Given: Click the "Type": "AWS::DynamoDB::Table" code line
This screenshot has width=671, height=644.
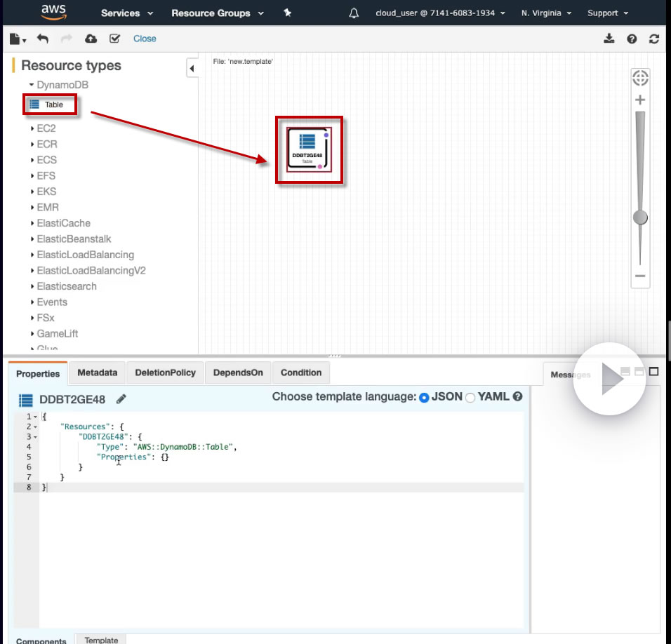Looking at the screenshot, I should [167, 447].
